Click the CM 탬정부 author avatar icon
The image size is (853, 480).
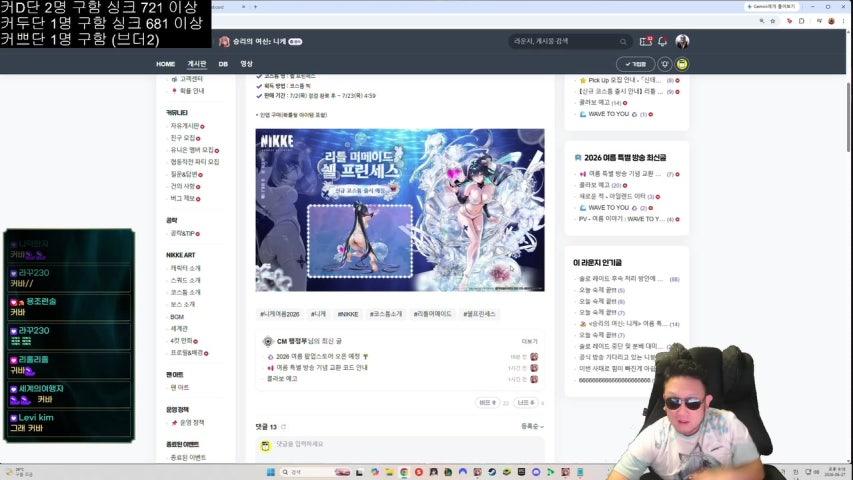tap(268, 341)
